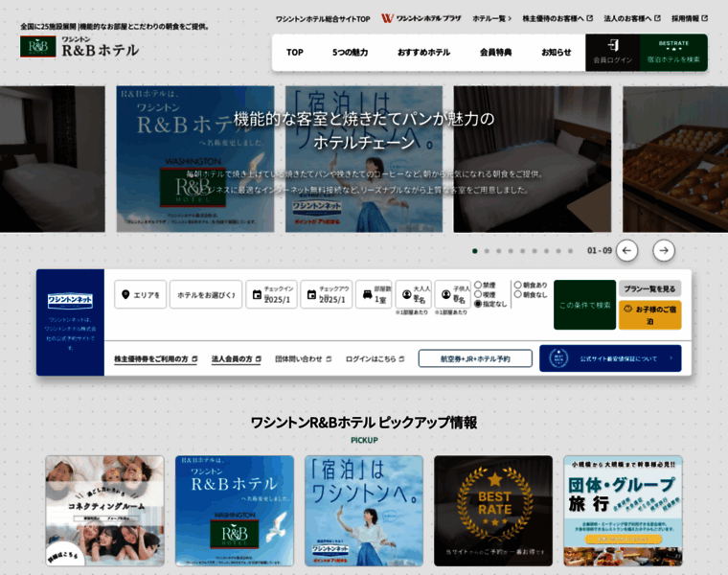Open the お知らせ navigation item
Screen dimensions: 728x575
(557, 53)
